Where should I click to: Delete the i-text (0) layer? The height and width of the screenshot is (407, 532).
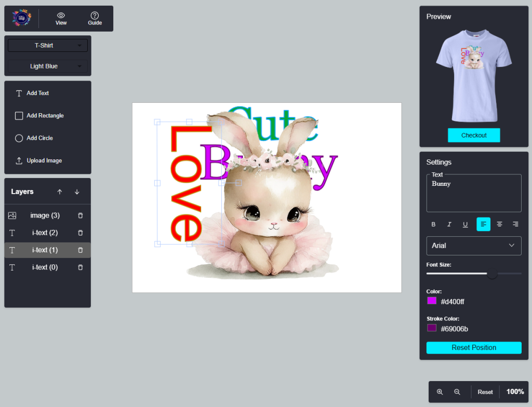[x=80, y=267]
